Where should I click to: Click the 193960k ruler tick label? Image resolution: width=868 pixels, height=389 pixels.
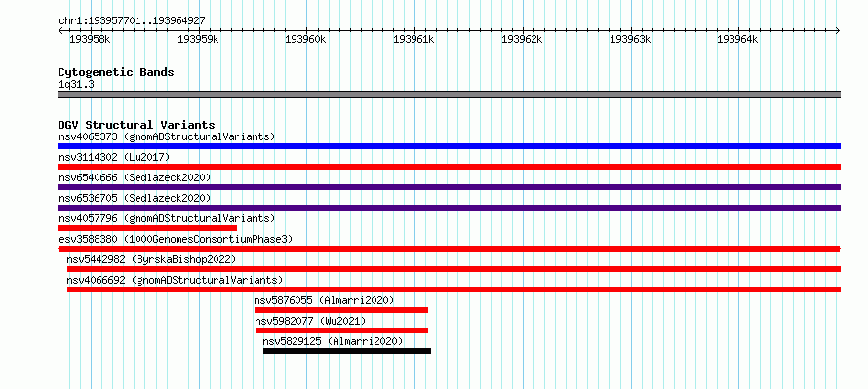[x=305, y=39]
